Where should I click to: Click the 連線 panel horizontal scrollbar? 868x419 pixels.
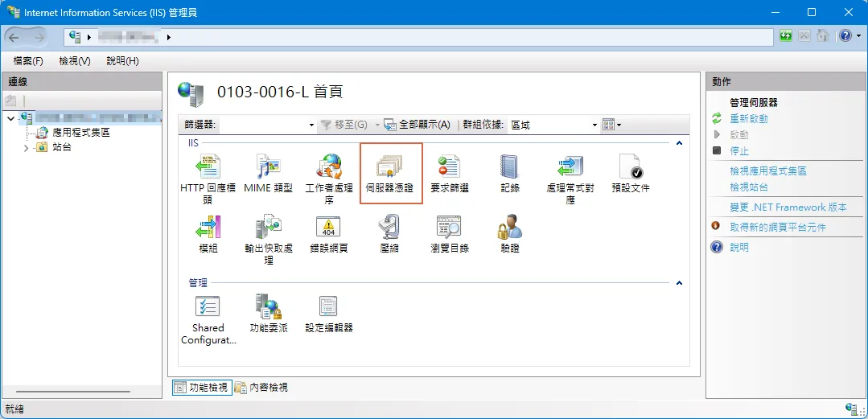pyautogui.click(x=72, y=392)
